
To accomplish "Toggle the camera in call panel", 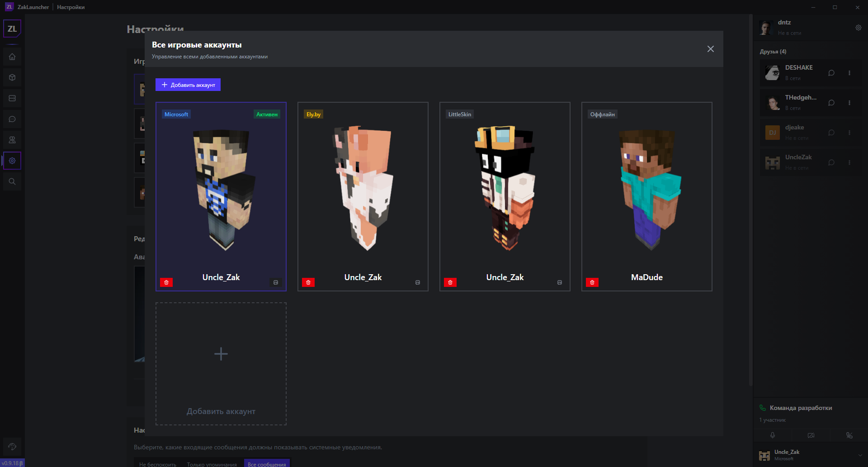I will click(811, 435).
